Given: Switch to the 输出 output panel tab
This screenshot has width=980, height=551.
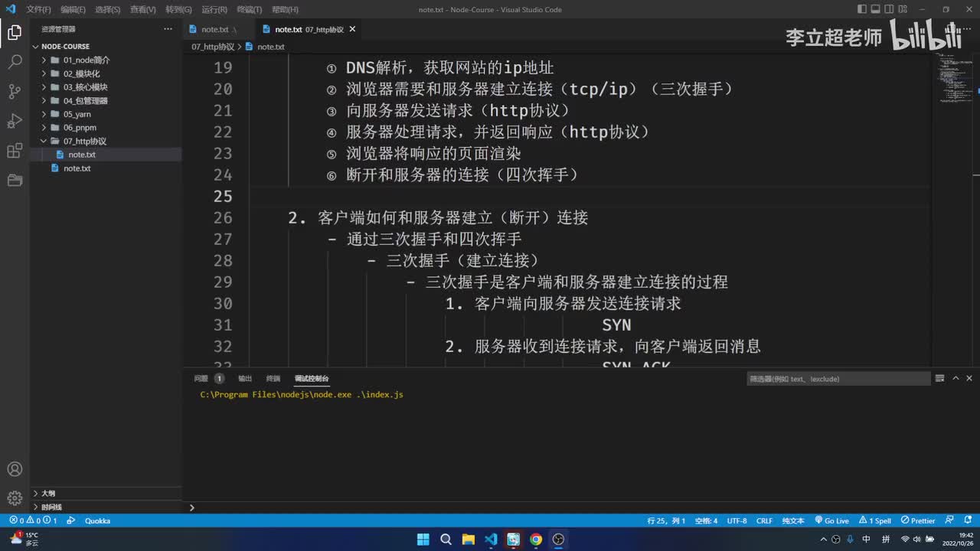Looking at the screenshot, I should (245, 378).
